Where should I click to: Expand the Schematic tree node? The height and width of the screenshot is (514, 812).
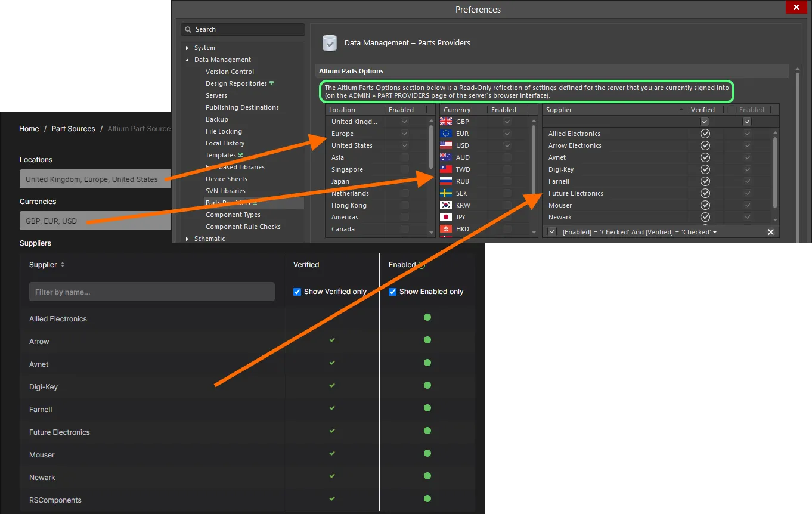(x=187, y=239)
